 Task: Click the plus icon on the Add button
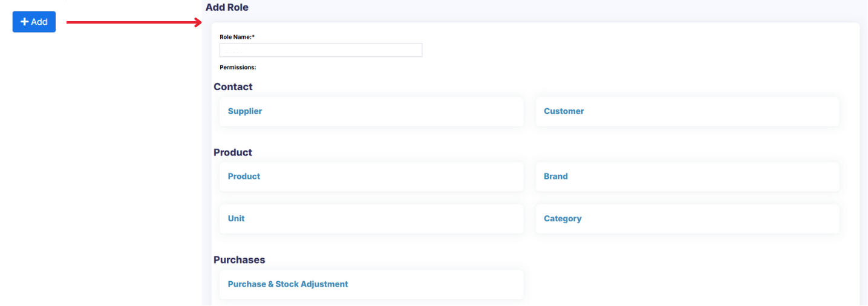coord(25,22)
